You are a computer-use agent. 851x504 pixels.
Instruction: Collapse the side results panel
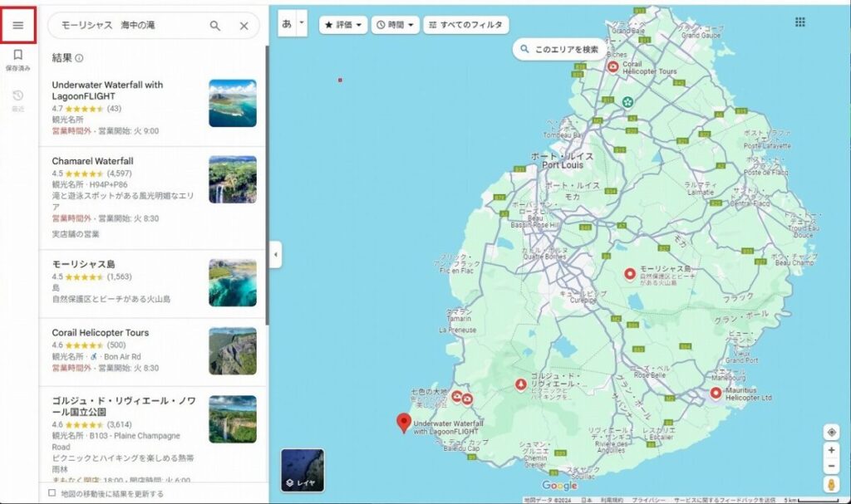point(275,254)
